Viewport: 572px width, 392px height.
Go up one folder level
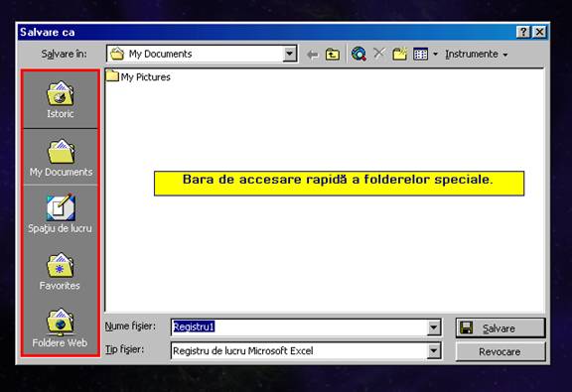pyautogui.click(x=333, y=55)
